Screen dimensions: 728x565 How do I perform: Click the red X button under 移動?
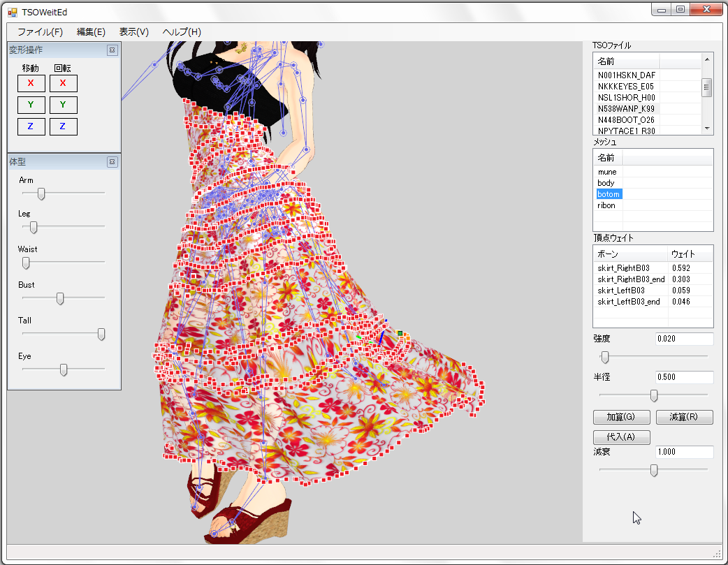pyautogui.click(x=31, y=84)
